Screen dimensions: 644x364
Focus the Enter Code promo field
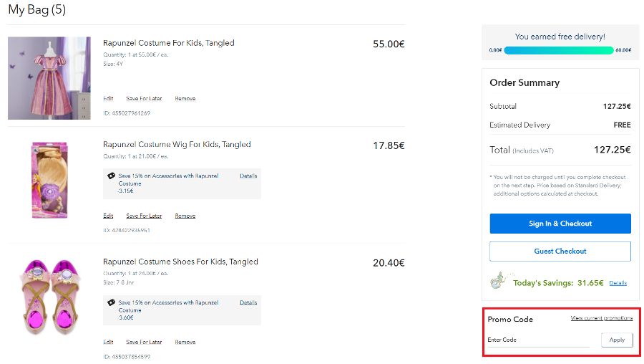point(538,340)
